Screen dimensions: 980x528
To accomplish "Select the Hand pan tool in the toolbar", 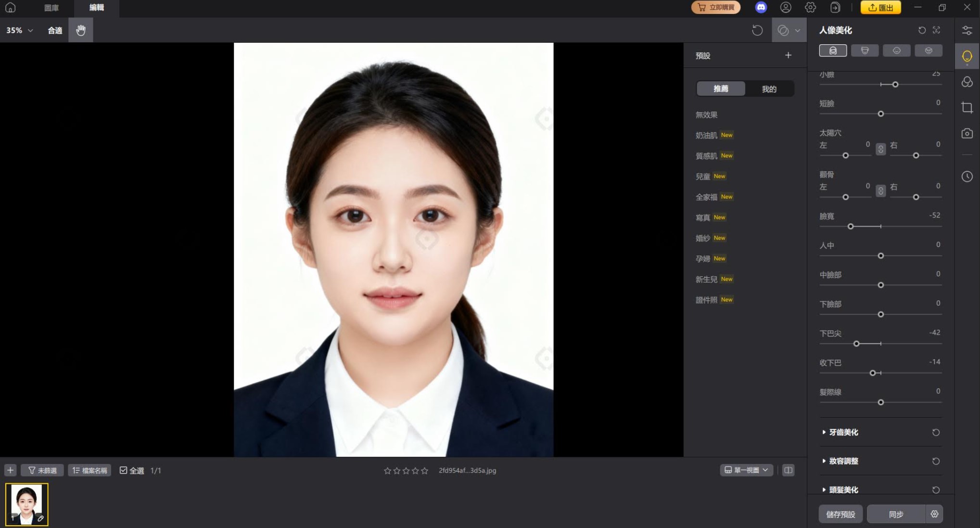I will 80,30.
